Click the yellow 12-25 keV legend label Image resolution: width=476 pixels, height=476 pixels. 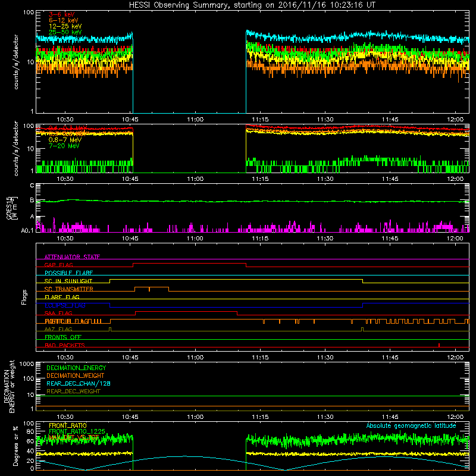coord(65,26)
